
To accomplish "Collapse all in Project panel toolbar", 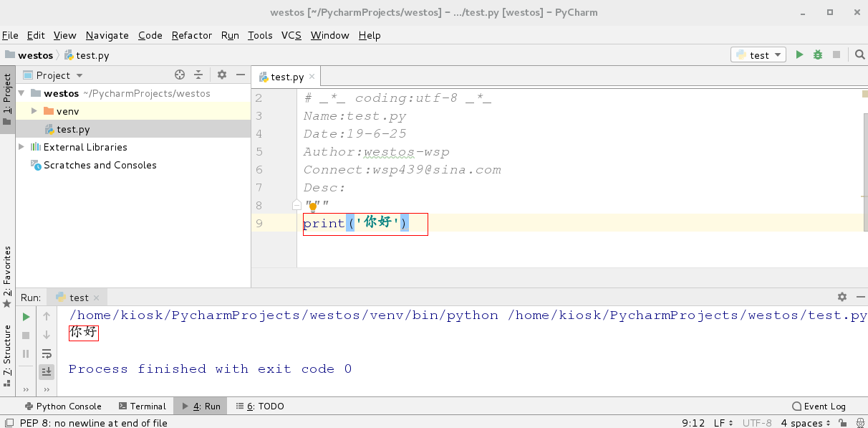I will click(198, 75).
